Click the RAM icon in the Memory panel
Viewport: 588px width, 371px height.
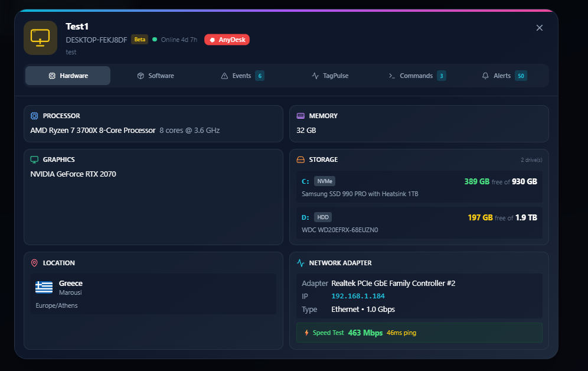click(x=302, y=116)
